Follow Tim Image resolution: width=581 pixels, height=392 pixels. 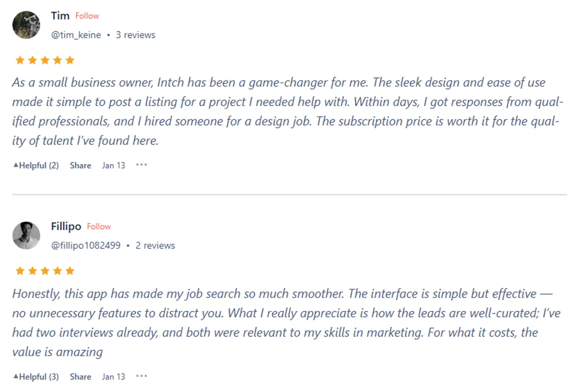click(87, 16)
